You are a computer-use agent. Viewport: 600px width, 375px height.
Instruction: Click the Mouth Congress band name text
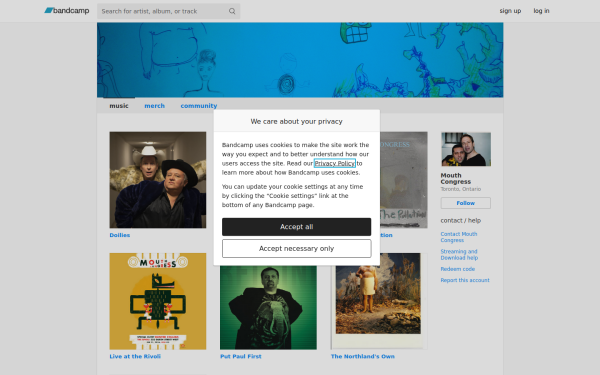click(x=456, y=178)
